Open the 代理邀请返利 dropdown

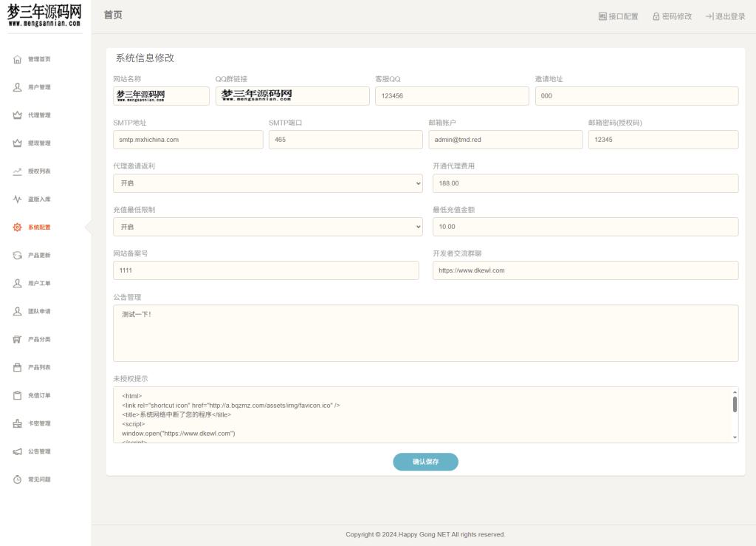267,183
